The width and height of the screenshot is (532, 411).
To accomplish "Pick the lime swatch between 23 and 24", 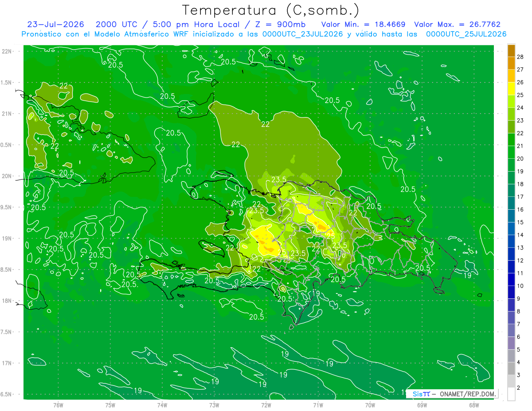I will (x=511, y=114).
